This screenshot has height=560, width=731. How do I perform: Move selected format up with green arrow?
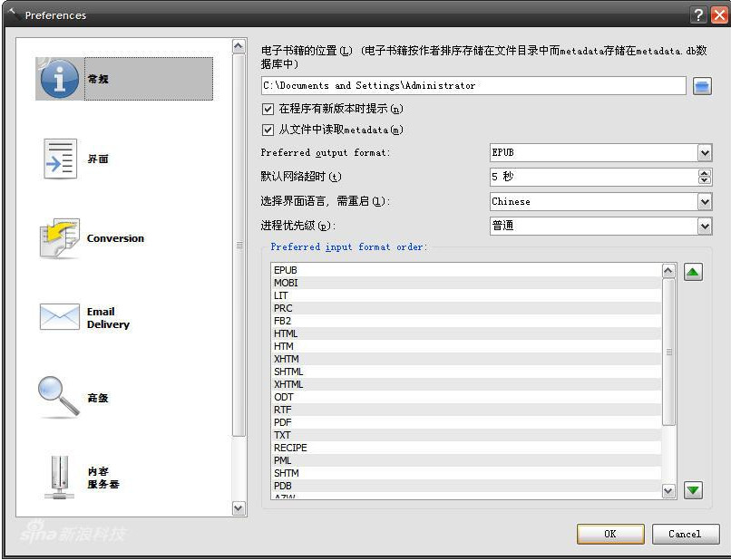(693, 271)
